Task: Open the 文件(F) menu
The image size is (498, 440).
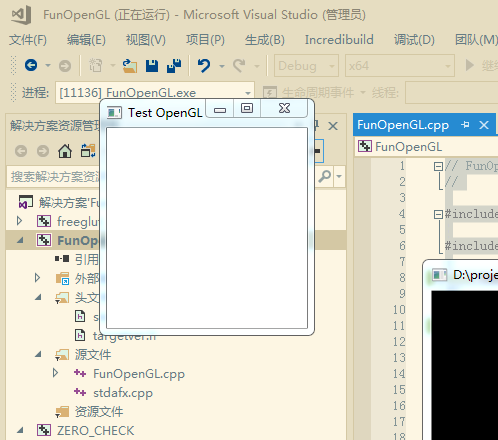Action: (28, 40)
